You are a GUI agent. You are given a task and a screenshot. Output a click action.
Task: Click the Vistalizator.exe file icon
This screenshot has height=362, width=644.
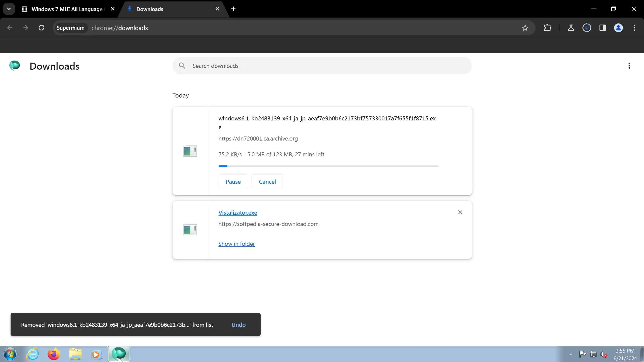tap(190, 230)
